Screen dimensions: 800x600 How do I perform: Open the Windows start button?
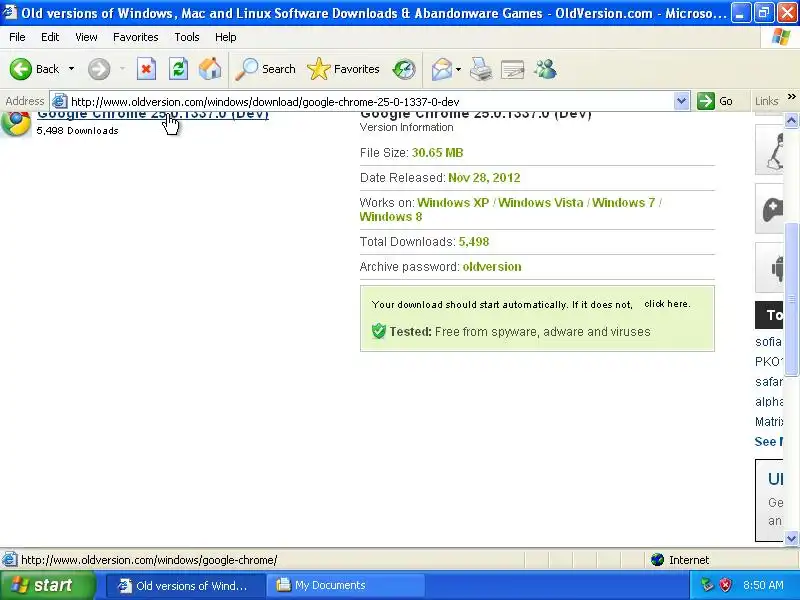pos(47,585)
